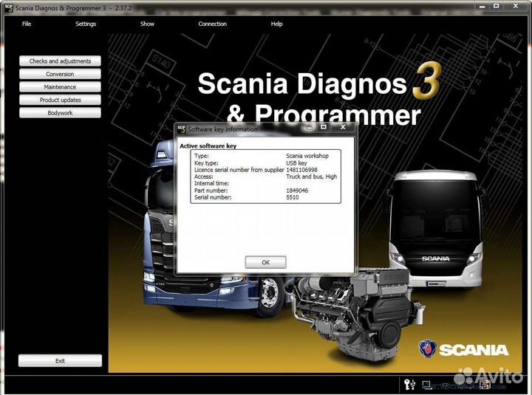
Task: Select the Conversion button
Action: pyautogui.click(x=60, y=74)
